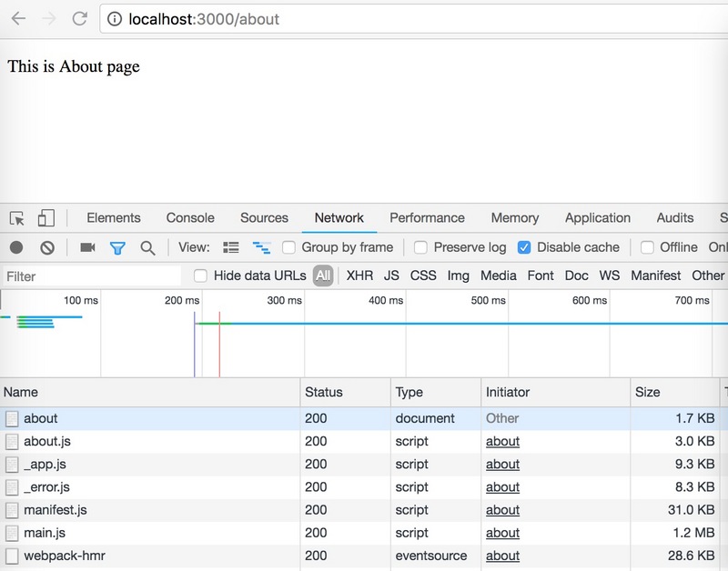Open network search with the magnifier icon

click(x=147, y=248)
